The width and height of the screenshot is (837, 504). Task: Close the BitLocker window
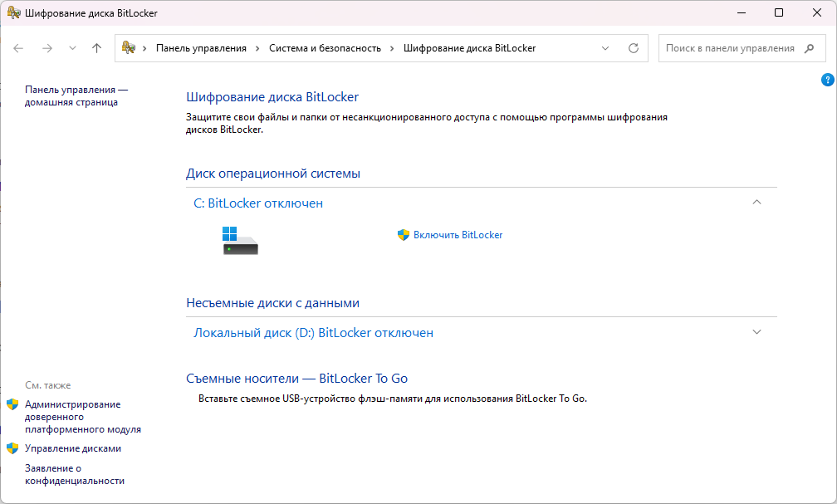pos(817,12)
